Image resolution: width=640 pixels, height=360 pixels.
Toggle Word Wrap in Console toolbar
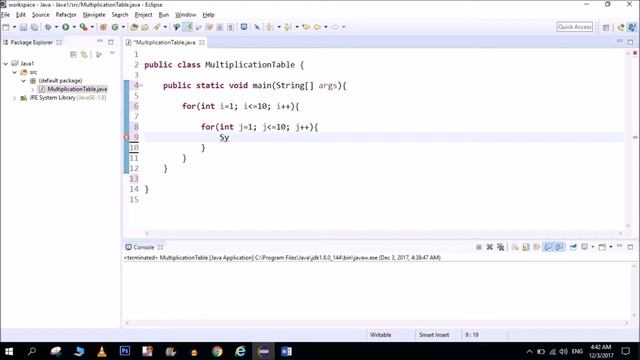(537, 247)
